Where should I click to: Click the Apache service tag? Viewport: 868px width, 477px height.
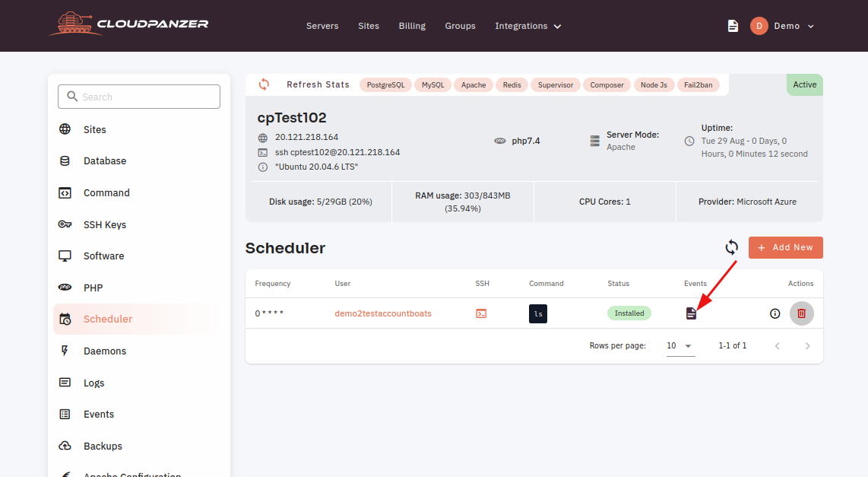point(474,84)
